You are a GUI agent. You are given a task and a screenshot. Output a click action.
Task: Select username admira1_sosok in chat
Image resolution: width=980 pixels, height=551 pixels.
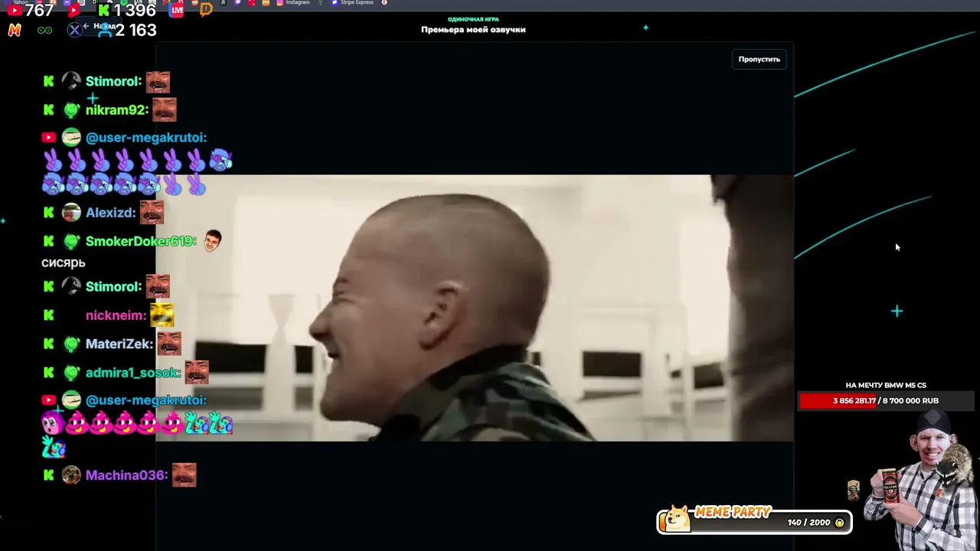(133, 373)
